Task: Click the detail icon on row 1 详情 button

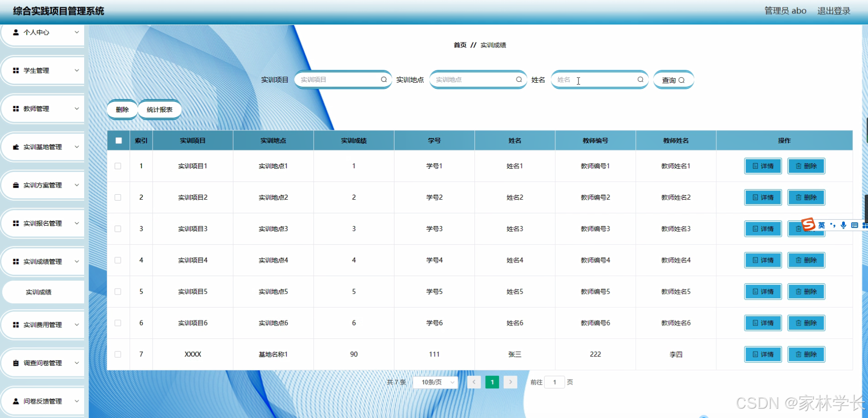Action: point(756,166)
